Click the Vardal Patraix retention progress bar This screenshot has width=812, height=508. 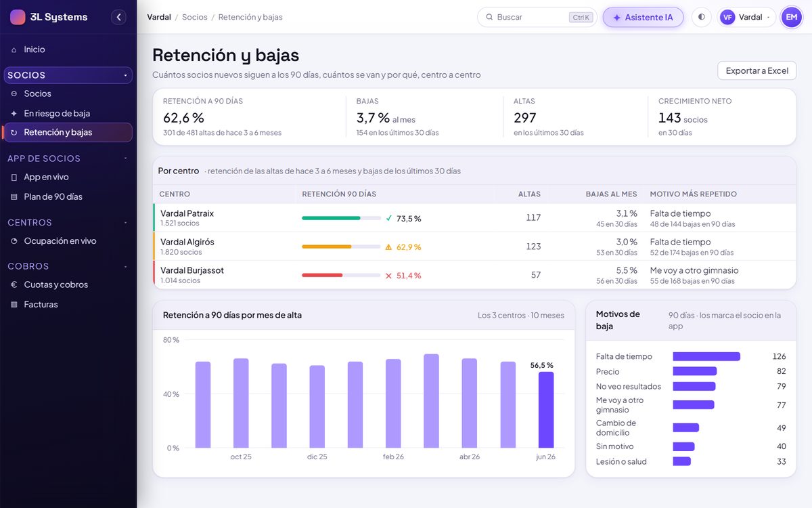341,218
